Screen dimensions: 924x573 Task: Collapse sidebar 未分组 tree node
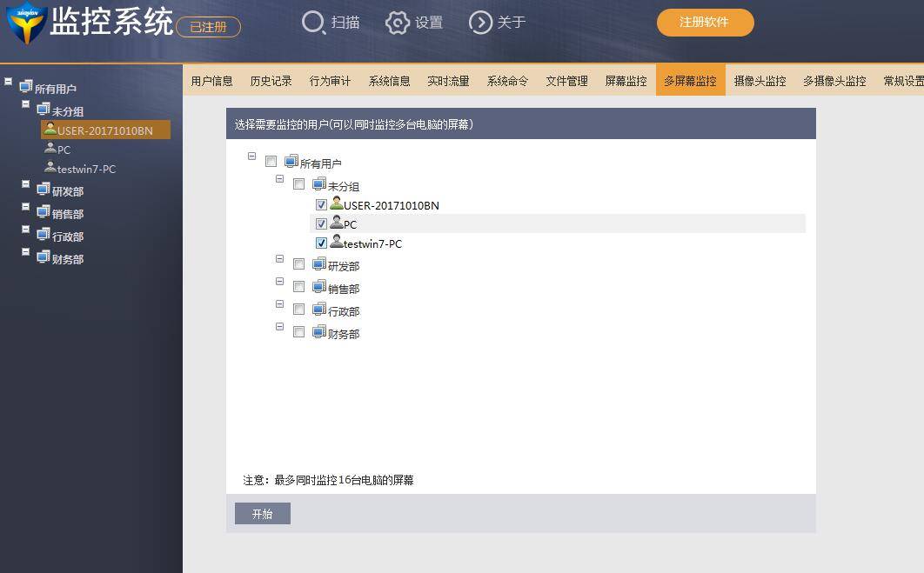pos(25,103)
